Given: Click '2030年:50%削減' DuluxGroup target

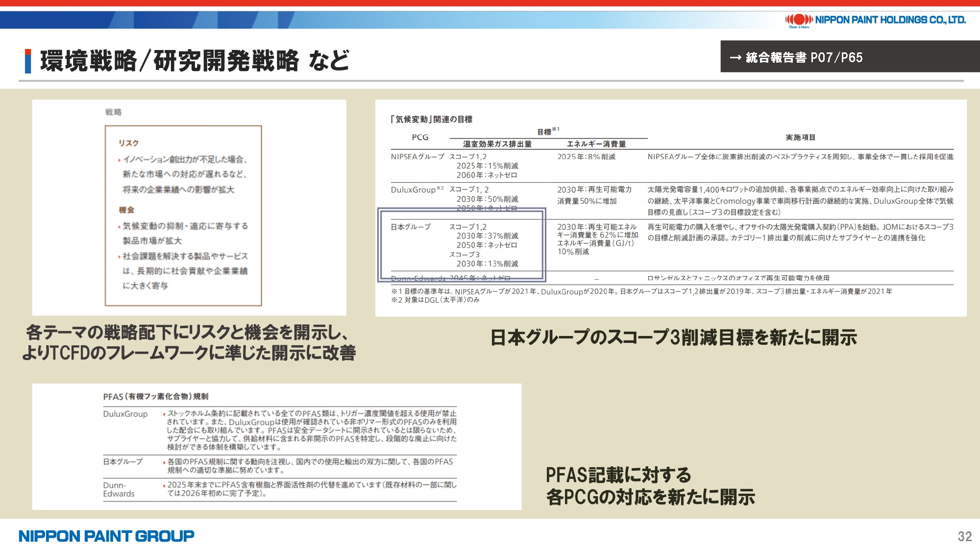Looking at the screenshot, I should pyautogui.click(x=488, y=199).
